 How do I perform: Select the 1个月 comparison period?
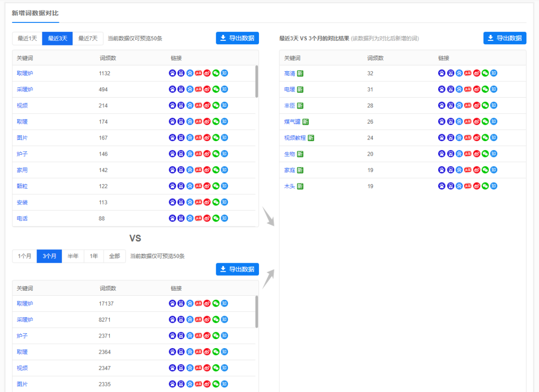24,256
